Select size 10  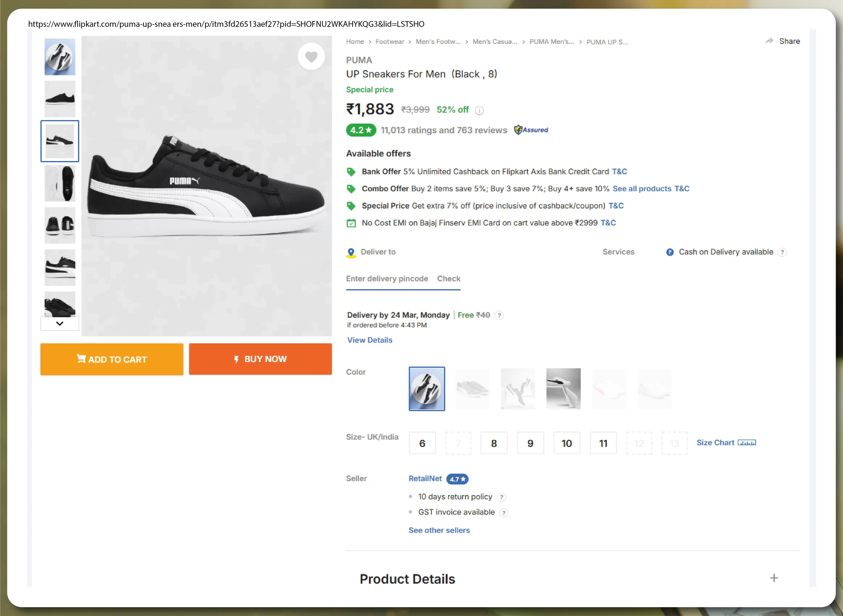click(567, 443)
